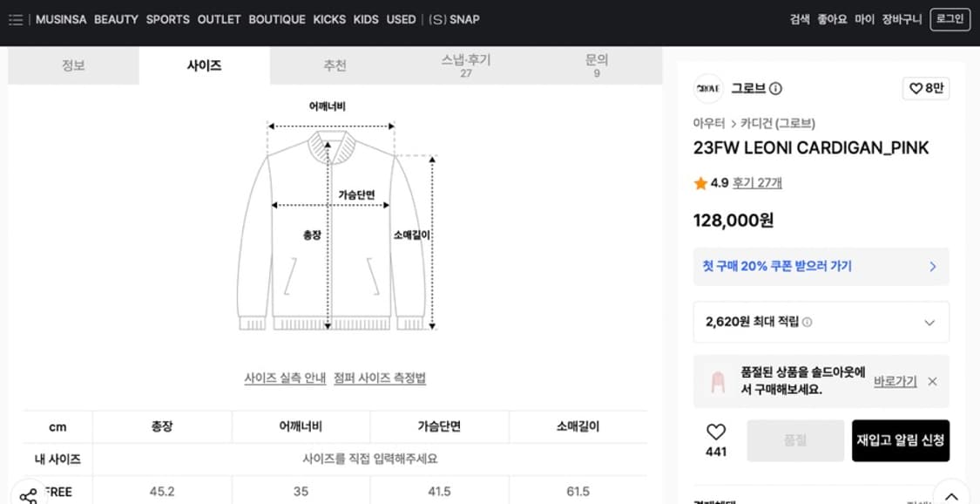
Task: Expand the 2,620원 최대 적립 dropdown
Action: click(929, 323)
